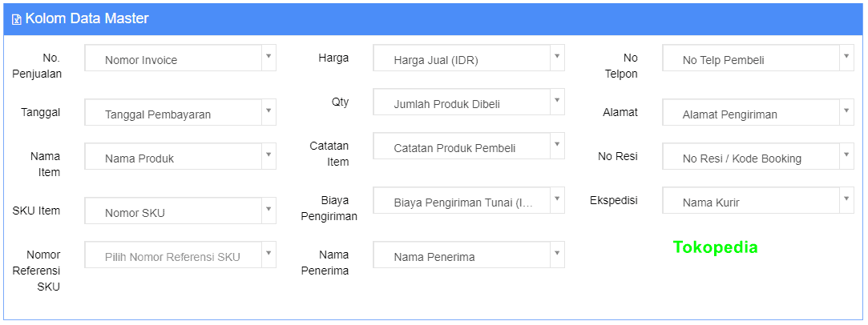Expand the Nama Kurir dropdown arrow
This screenshot has width=868, height=325.
coord(846,199)
